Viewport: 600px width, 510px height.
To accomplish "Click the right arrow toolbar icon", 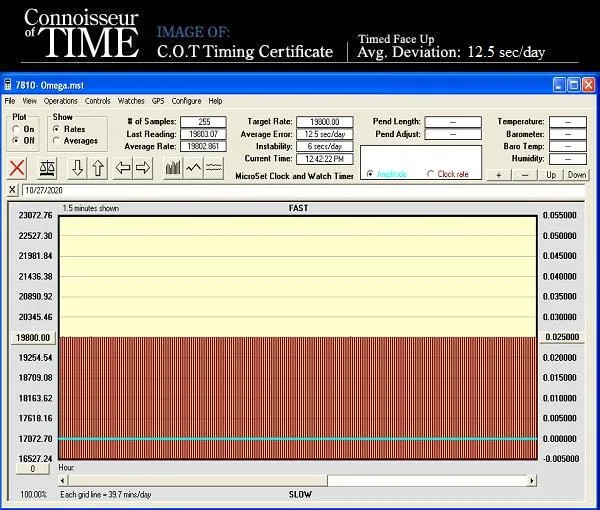I will (143, 168).
